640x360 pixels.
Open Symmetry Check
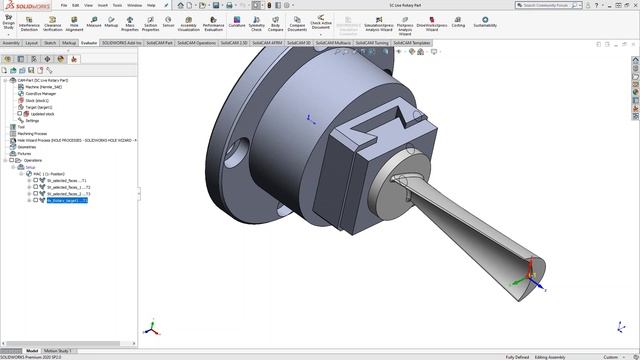point(256,24)
